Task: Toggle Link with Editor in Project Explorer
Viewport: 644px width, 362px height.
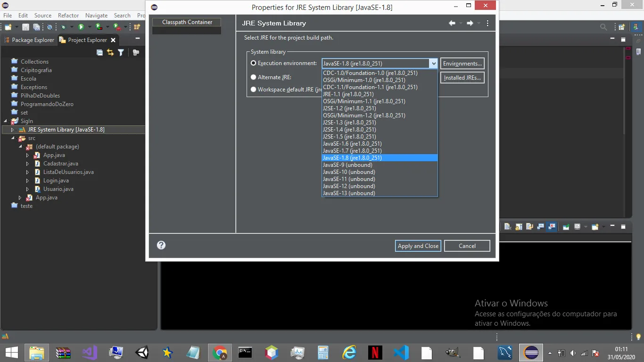Action: (110, 52)
